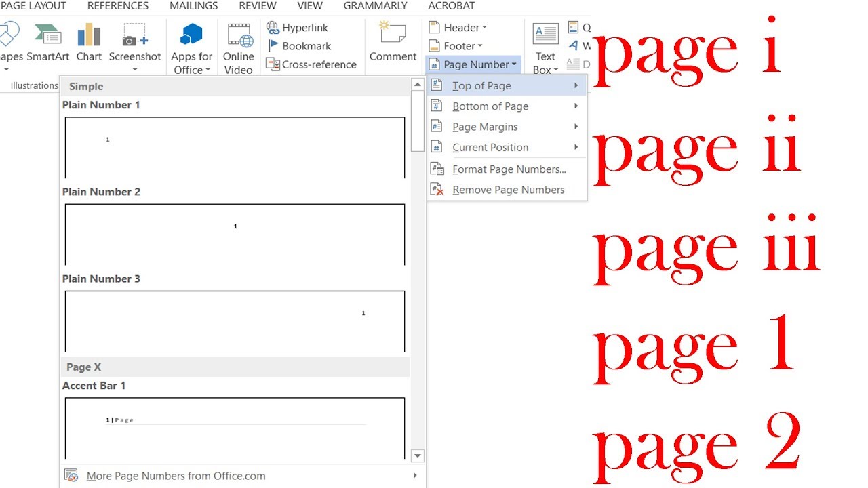This screenshot has width=868, height=488.
Task: Open More Page Numbers from Office.com
Action: click(242, 476)
